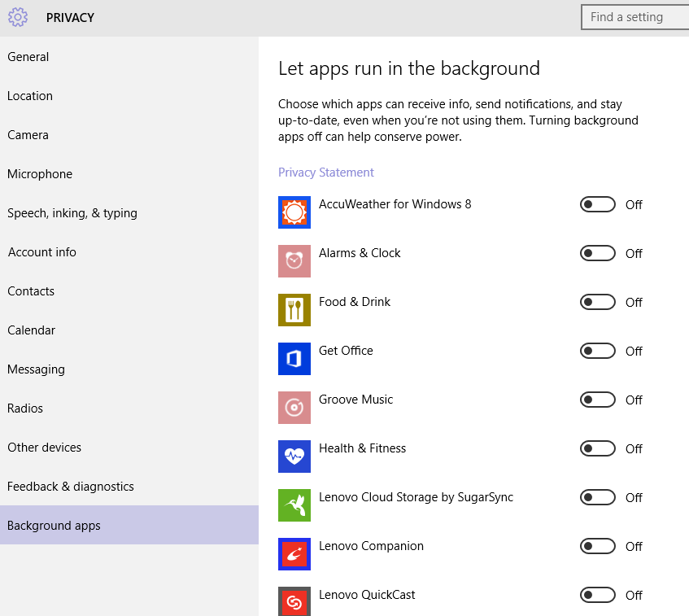This screenshot has height=616, width=689.
Task: Turn on Food & Drink background toggle
Action: 598,302
